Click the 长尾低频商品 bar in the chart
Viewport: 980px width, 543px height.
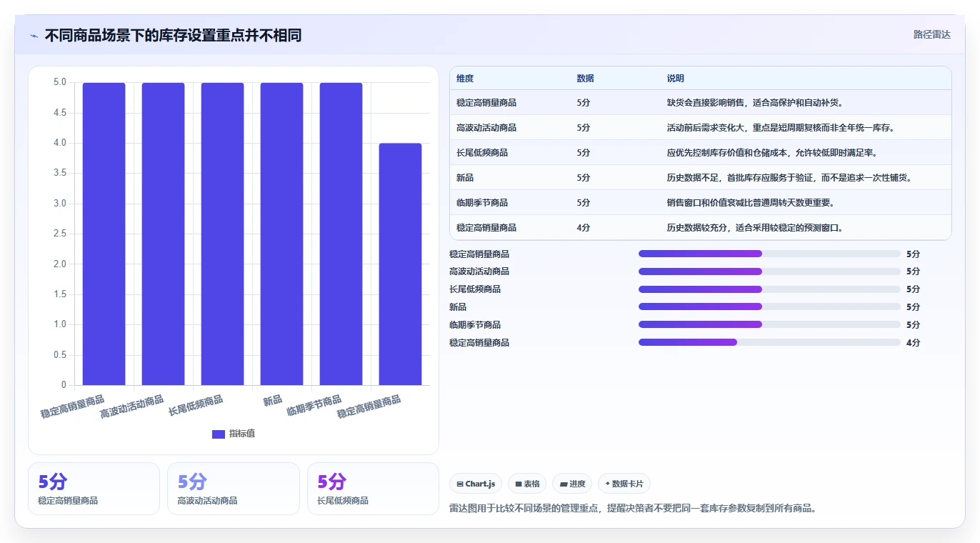coord(222,234)
